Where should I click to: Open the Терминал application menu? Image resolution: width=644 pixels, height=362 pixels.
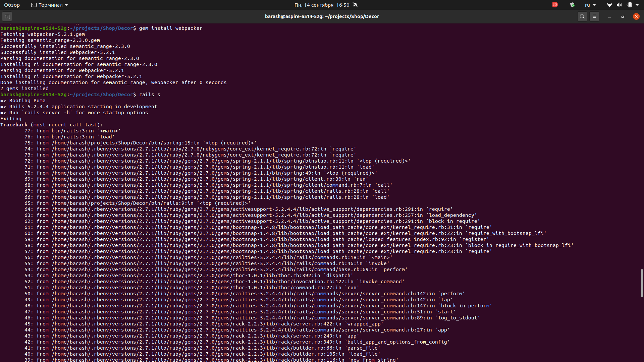coord(49,5)
